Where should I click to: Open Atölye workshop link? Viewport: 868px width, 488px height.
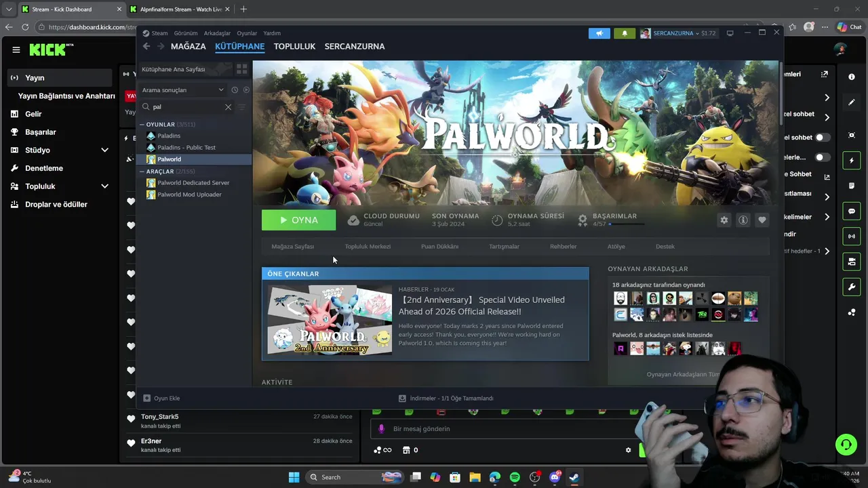(616, 247)
